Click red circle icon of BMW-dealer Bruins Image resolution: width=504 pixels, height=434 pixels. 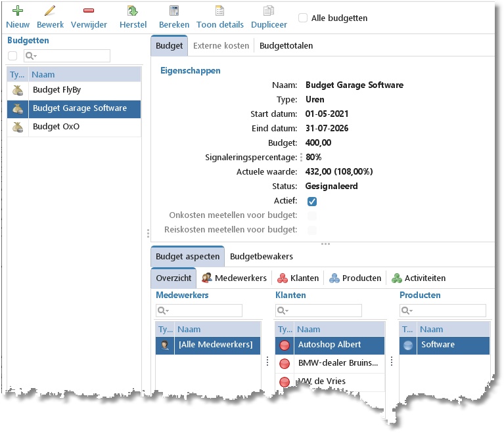285,364
